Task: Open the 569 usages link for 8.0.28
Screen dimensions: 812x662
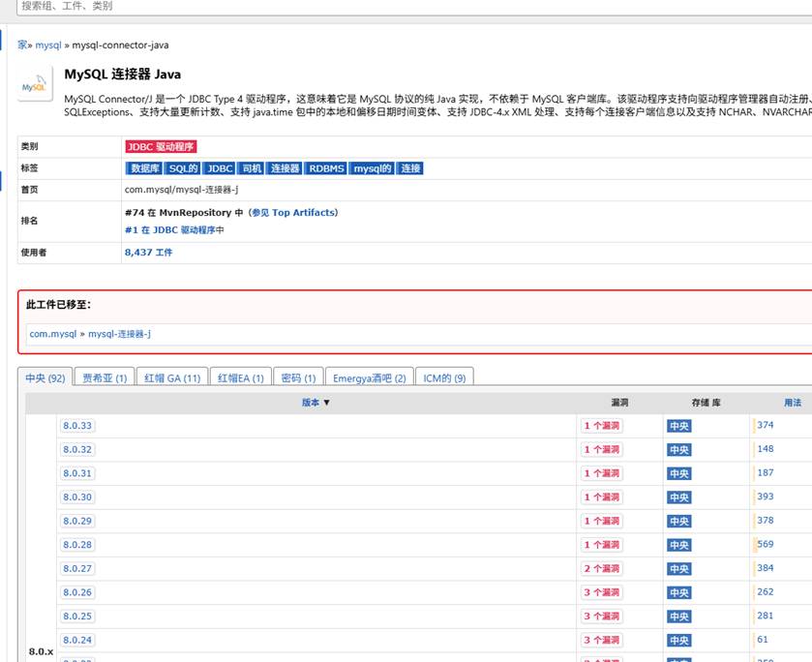Action: 765,545
